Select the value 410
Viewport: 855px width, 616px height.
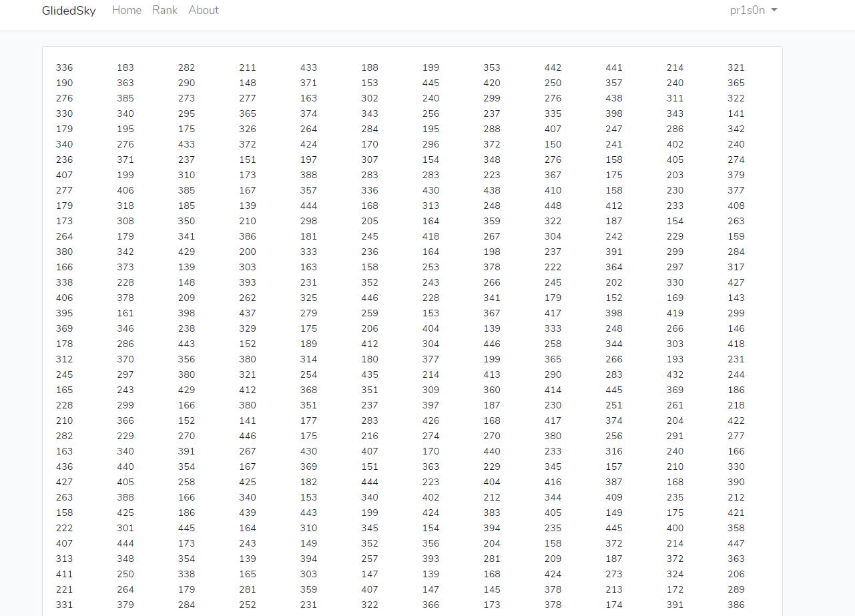click(553, 190)
